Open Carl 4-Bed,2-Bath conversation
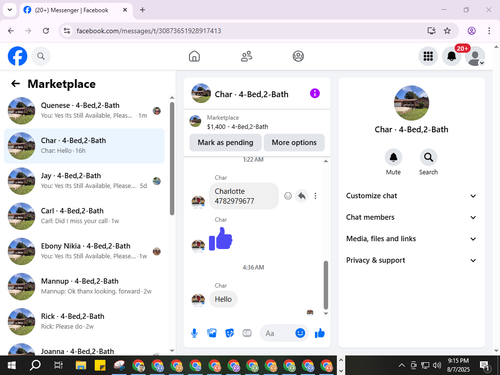 pos(84,216)
